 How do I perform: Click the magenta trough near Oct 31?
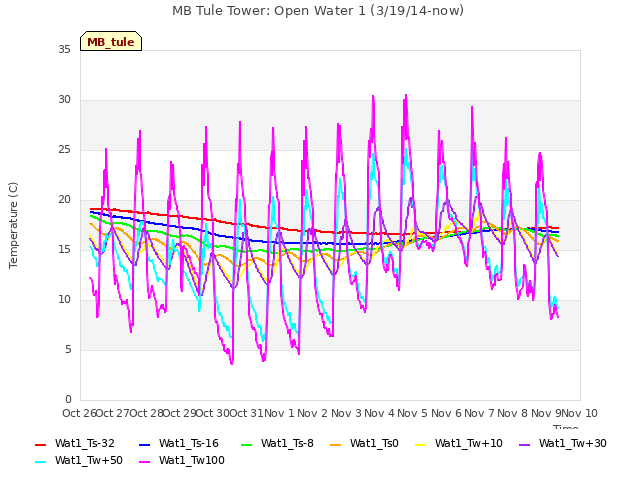pyautogui.click(x=232, y=363)
